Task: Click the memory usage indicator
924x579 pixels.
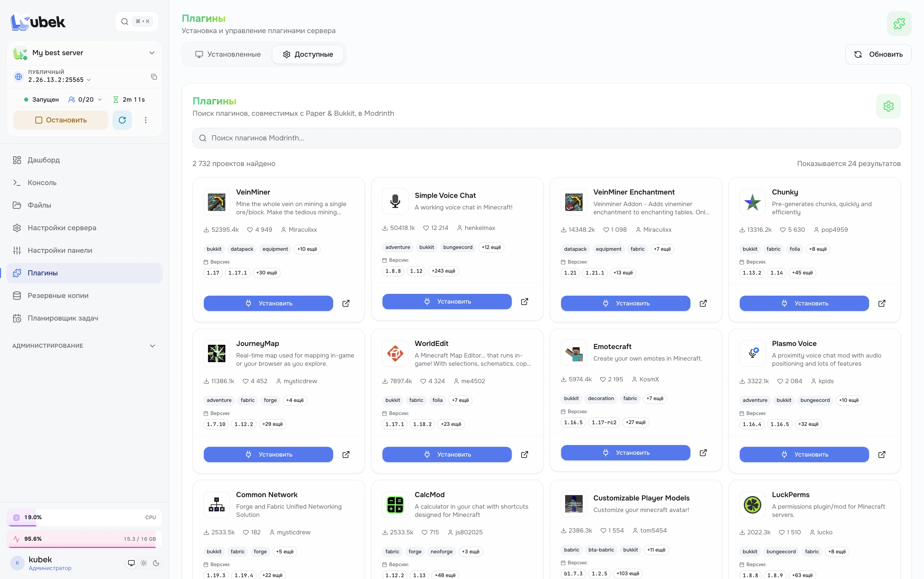Action: point(84,539)
